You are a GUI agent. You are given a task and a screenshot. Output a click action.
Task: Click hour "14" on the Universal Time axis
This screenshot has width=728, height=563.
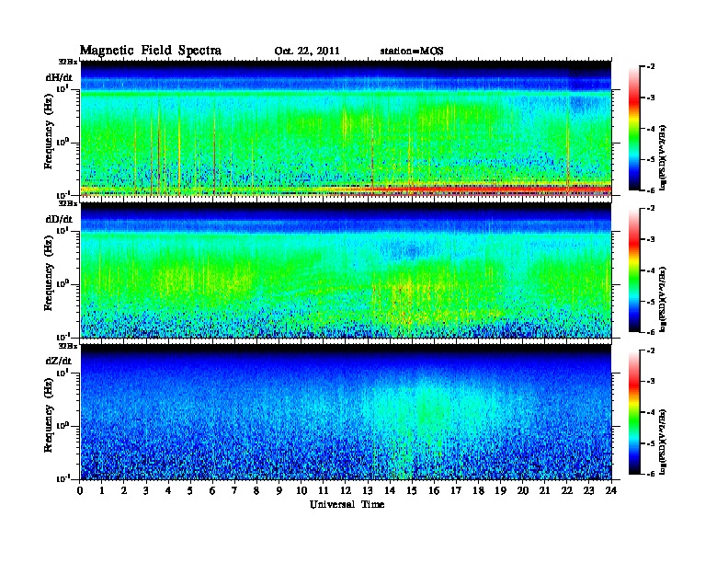click(x=390, y=490)
